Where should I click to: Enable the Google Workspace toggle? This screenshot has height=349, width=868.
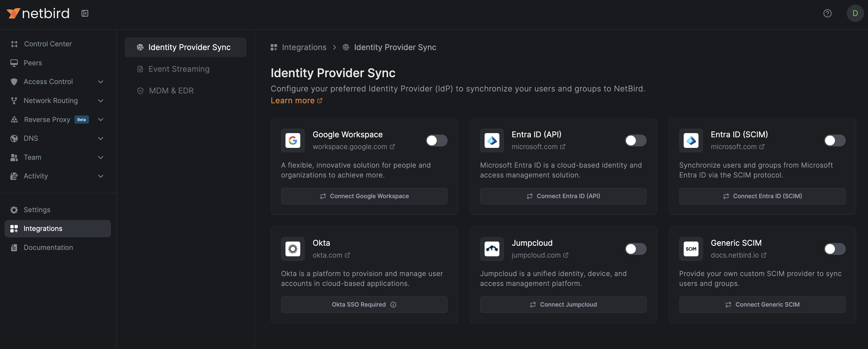437,140
